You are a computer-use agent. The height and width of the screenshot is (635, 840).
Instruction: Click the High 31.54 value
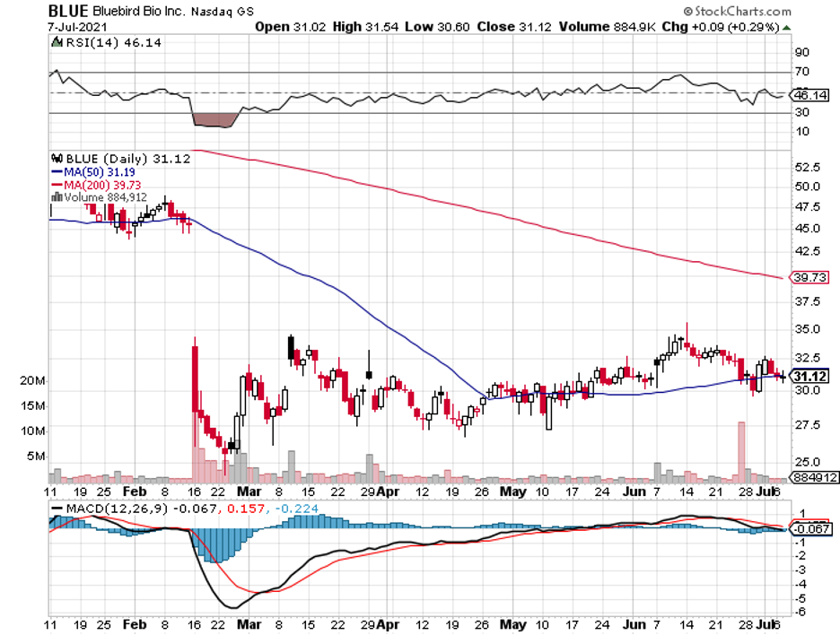coord(365,27)
